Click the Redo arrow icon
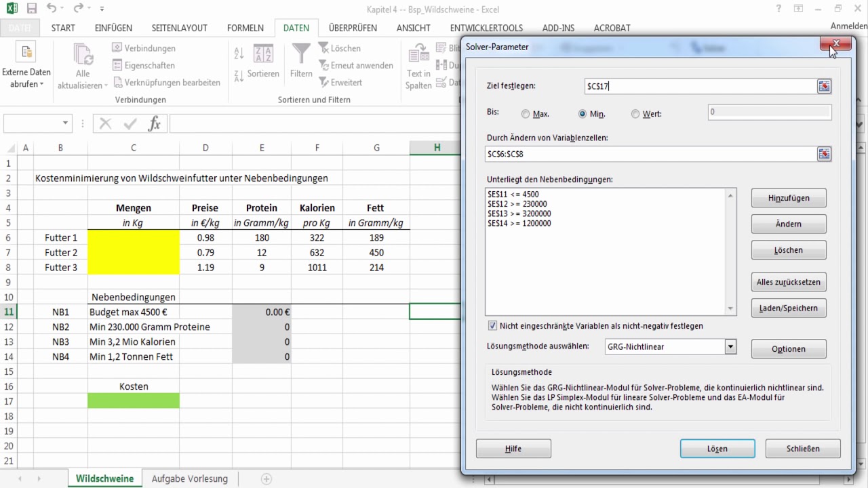Image resolution: width=868 pixels, height=488 pixels. click(x=77, y=9)
